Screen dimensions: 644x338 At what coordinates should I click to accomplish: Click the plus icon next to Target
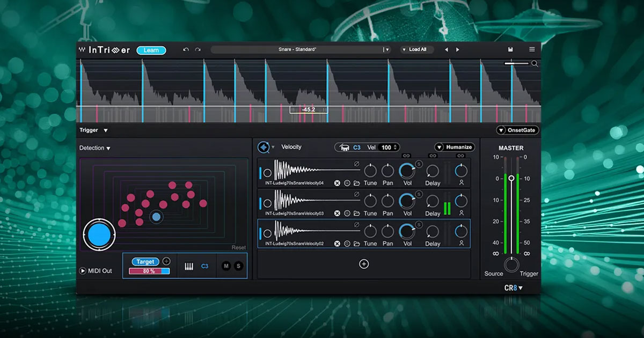pos(166,261)
